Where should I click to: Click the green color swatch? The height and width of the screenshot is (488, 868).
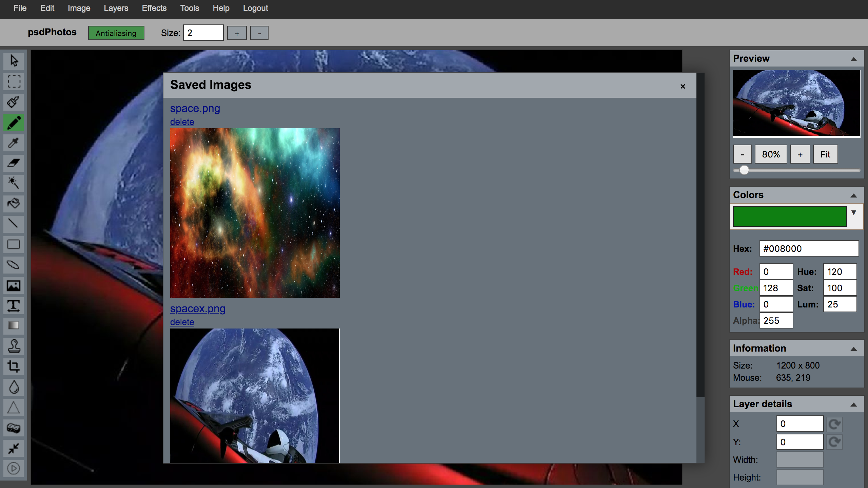(x=789, y=217)
